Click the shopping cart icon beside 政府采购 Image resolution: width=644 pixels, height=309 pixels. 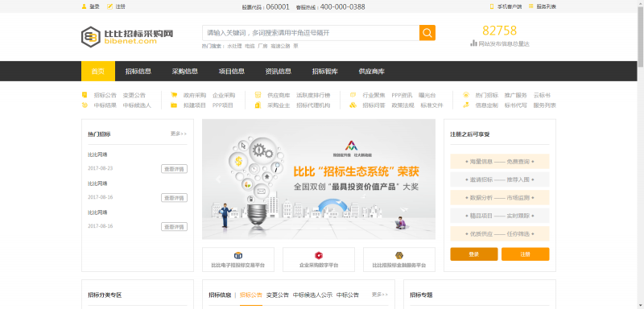[x=174, y=95]
